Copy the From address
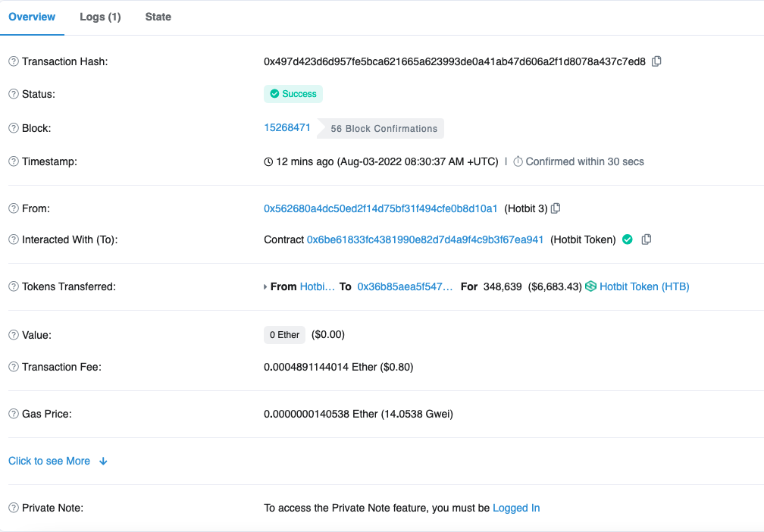Viewport: 764px width, 532px height. click(x=556, y=208)
